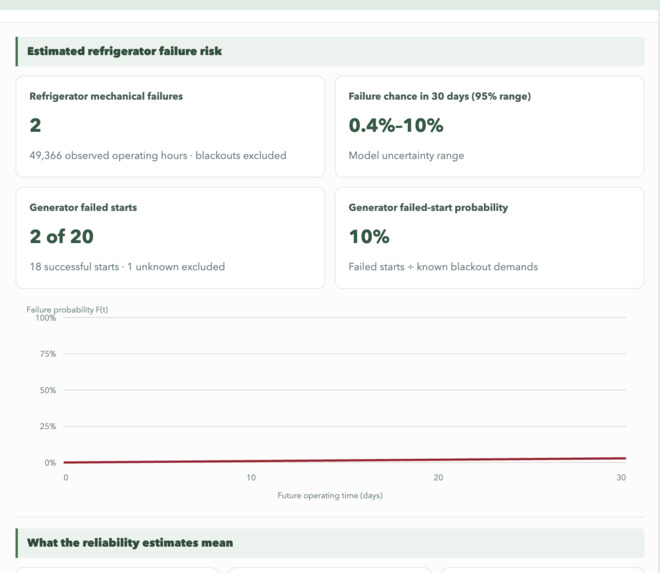
Task: Select the 'Refrigerator mechanical failures' label
Action: pos(106,96)
